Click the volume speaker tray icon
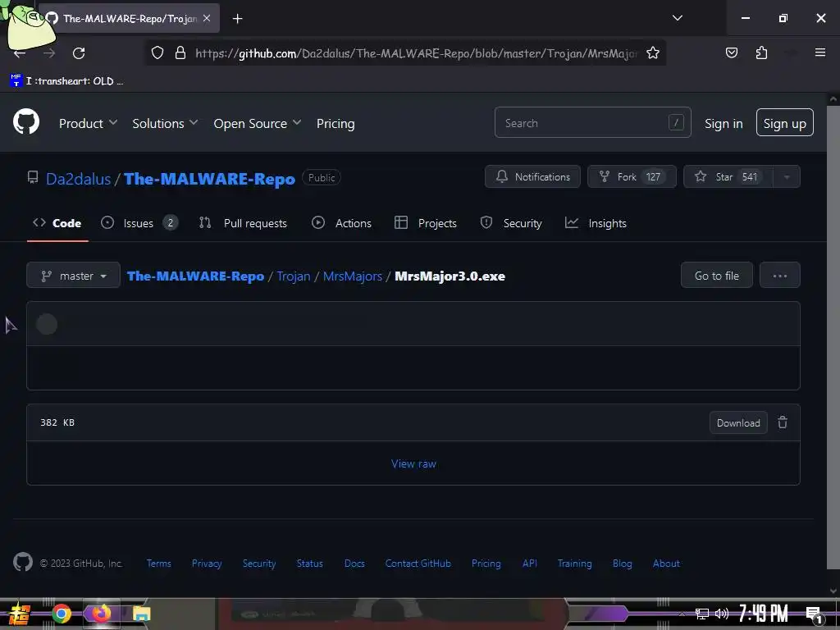840x630 pixels. click(x=722, y=614)
